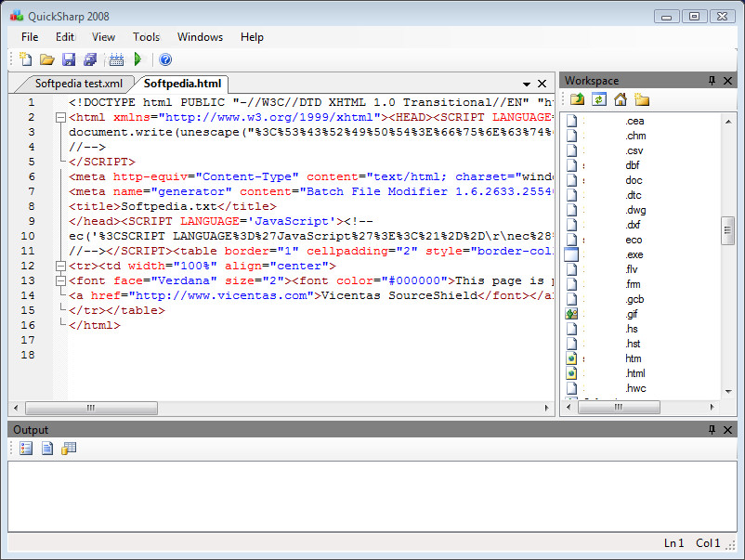
Task: Click the title tag text on line 8
Action: point(173,206)
